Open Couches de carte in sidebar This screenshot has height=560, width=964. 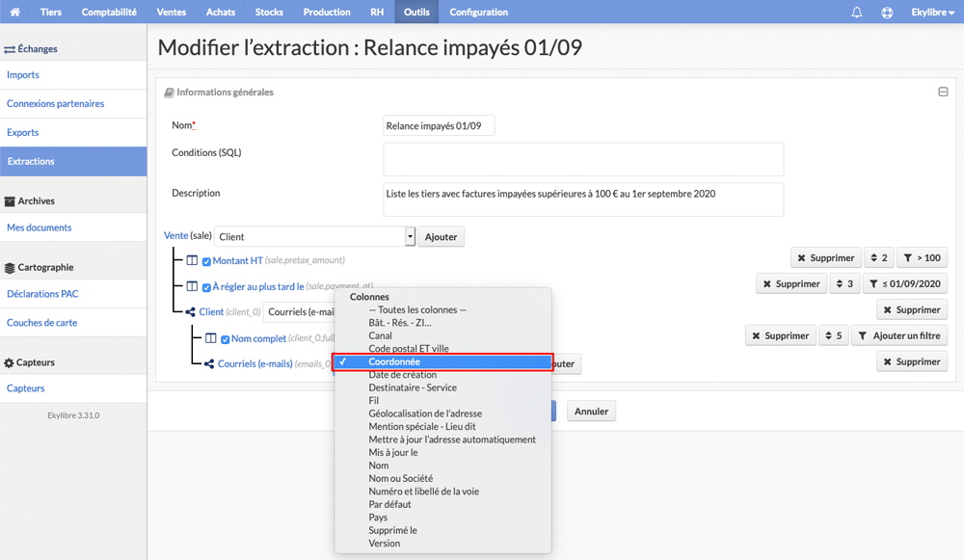pos(73,323)
